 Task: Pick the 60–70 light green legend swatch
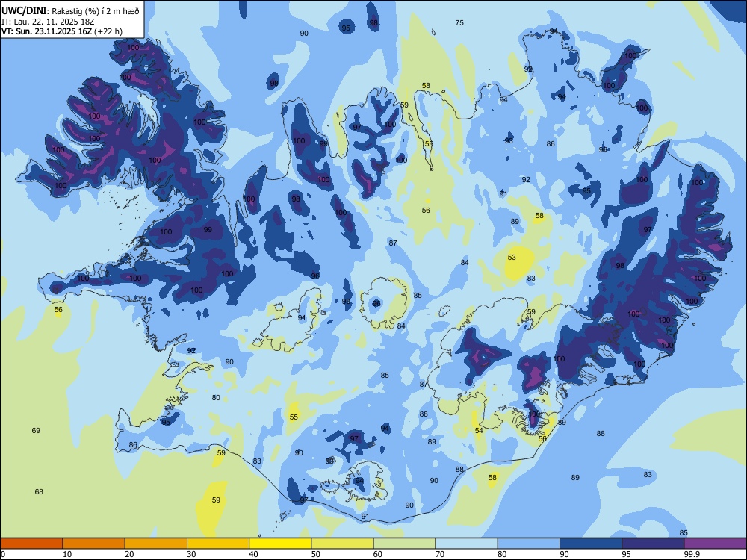(x=404, y=544)
